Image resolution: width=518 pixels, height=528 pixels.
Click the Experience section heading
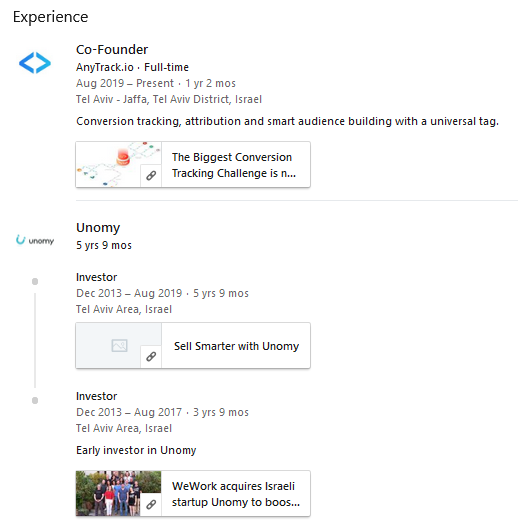pos(51,17)
